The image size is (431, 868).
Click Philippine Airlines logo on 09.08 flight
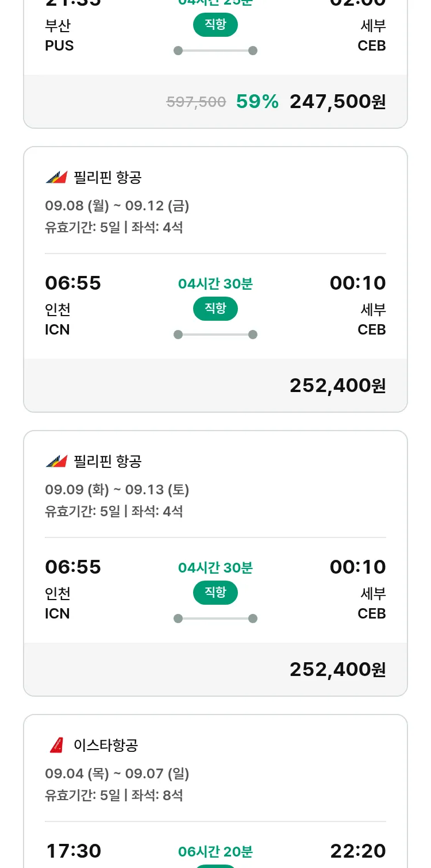point(56,177)
